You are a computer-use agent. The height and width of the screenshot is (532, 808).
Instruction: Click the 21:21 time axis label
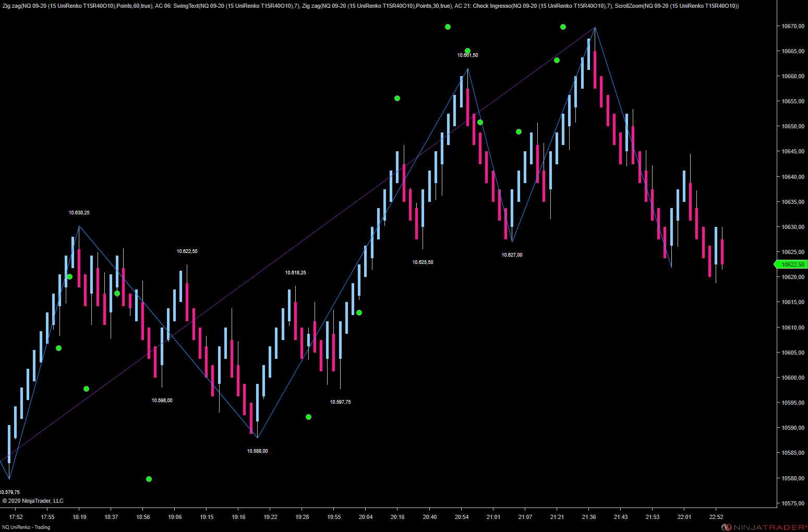(x=557, y=517)
